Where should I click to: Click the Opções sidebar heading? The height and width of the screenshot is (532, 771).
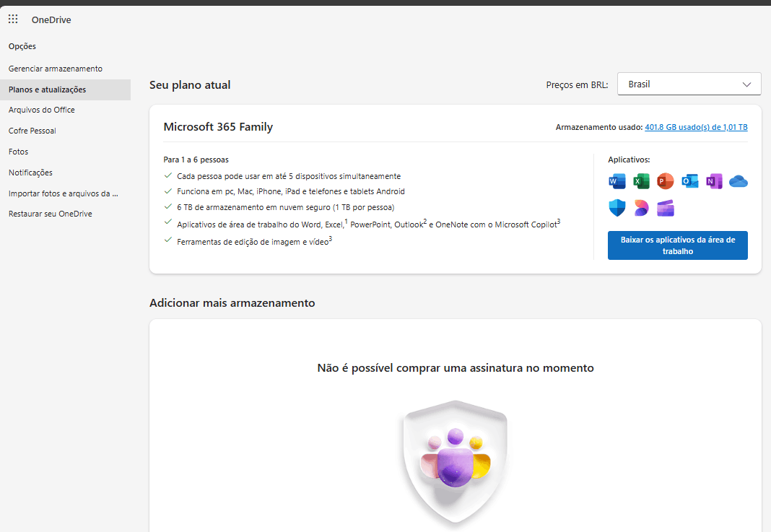click(22, 46)
